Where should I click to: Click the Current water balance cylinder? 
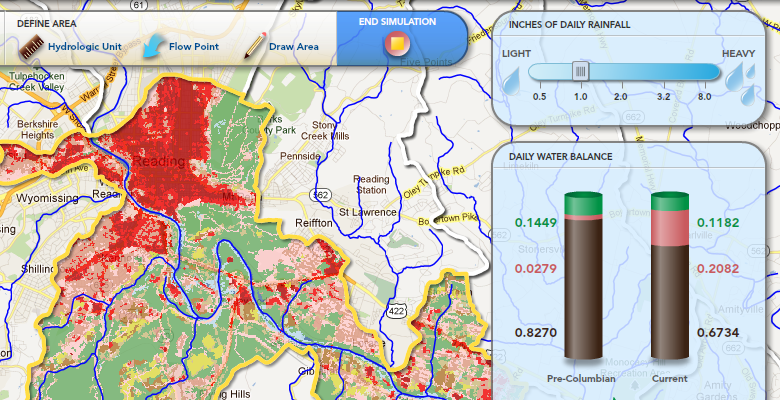pyautogui.click(x=670, y=276)
